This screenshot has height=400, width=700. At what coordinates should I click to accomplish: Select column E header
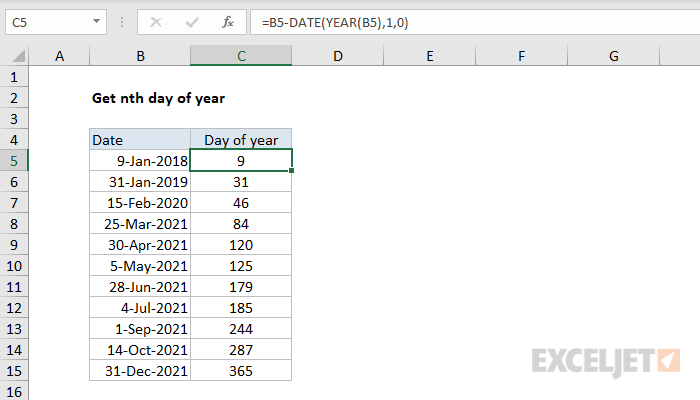click(x=429, y=56)
